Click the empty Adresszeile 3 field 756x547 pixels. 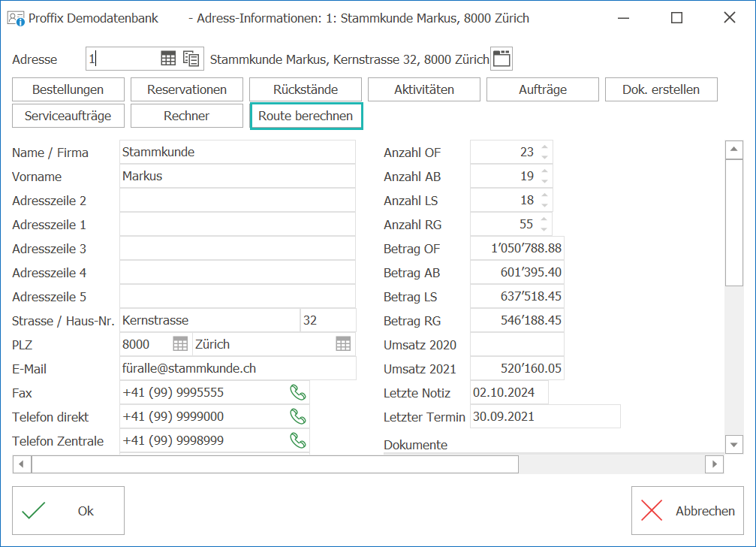(x=237, y=249)
